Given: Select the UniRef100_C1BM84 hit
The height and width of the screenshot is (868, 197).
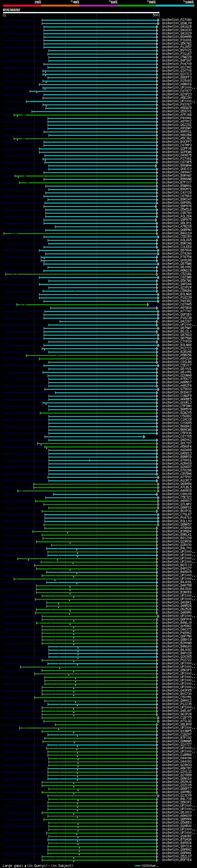Looking at the screenshot, I should coord(176,755).
